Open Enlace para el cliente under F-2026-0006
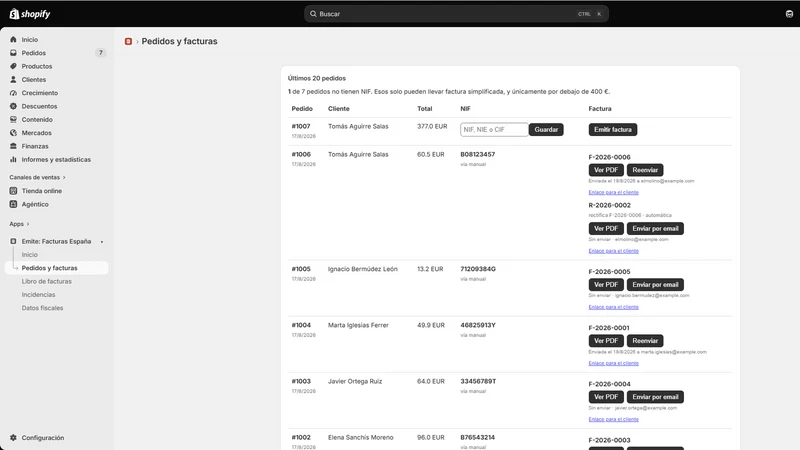Image resolution: width=800 pixels, height=450 pixels. [613, 192]
